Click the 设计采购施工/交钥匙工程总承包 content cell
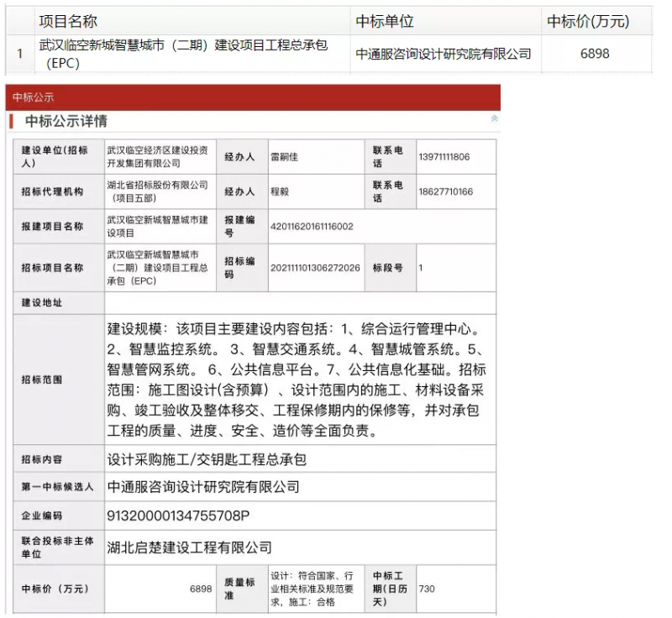This screenshot has height=618, width=672. 207,459
